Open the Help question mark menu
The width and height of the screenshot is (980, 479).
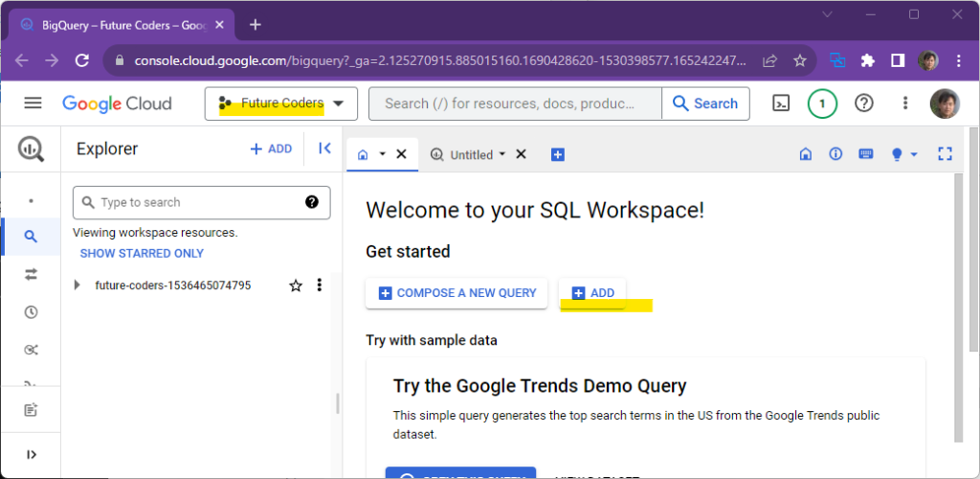tap(864, 103)
